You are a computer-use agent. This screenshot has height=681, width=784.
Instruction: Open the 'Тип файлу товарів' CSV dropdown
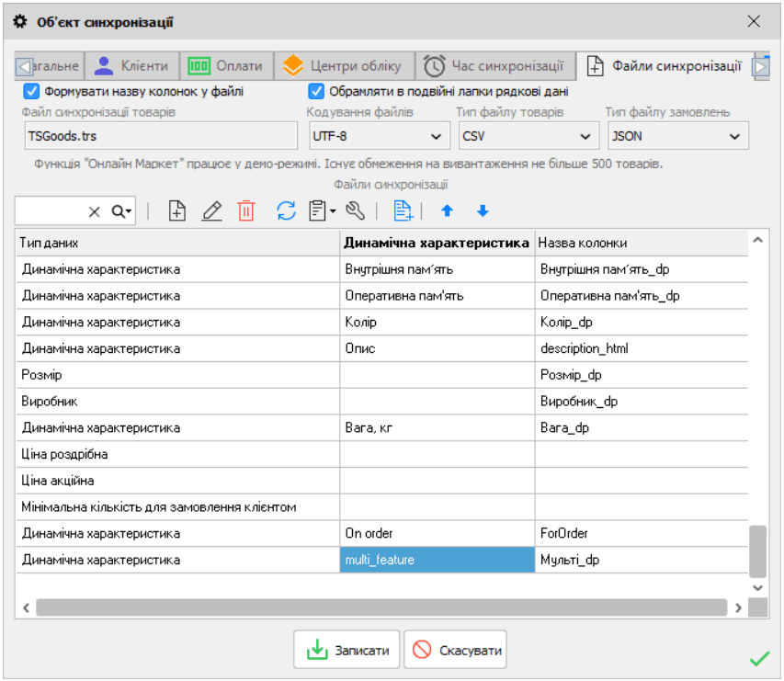pos(526,136)
